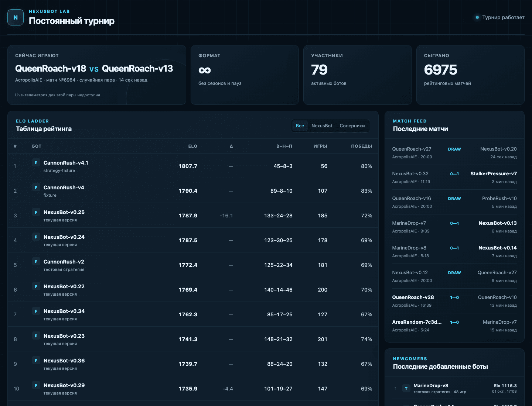Click the 79 active bots count

pos(319,70)
